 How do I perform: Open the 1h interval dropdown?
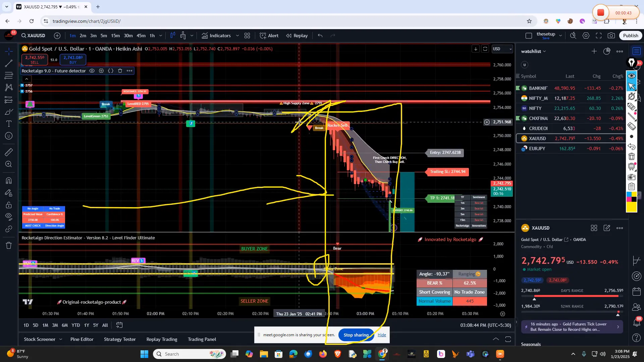[160, 36]
